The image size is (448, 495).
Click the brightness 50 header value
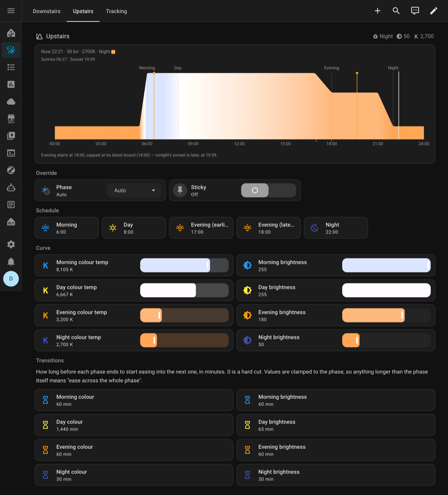tap(403, 36)
